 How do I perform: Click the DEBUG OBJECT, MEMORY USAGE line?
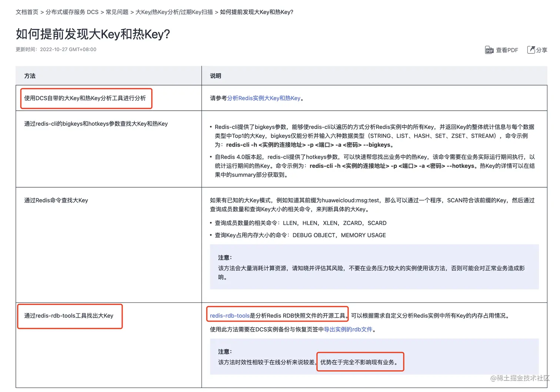tap(300, 235)
